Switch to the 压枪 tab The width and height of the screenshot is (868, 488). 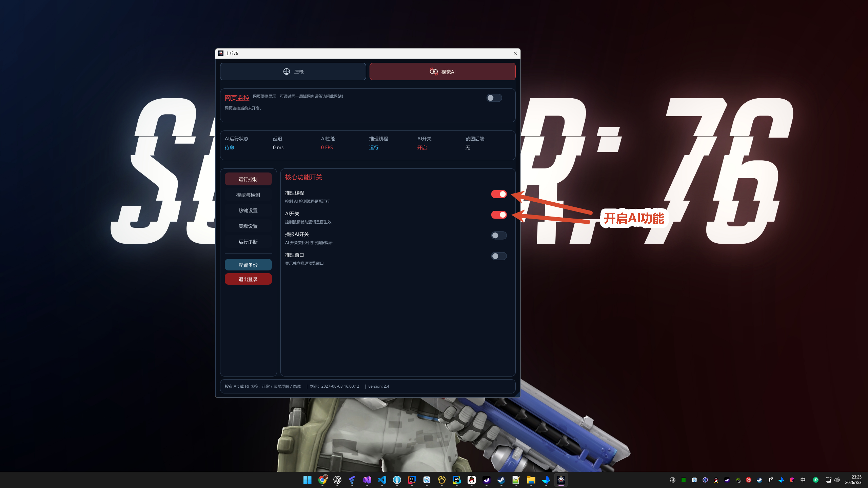[293, 72]
